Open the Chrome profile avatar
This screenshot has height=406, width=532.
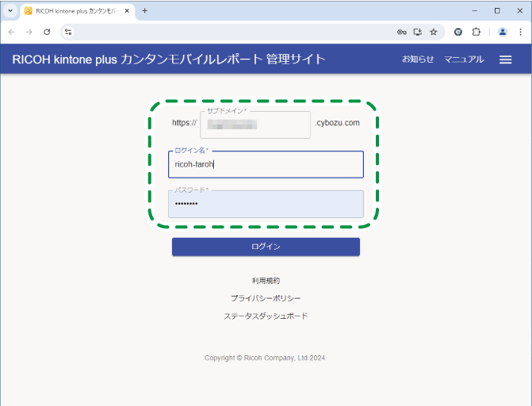coord(503,32)
